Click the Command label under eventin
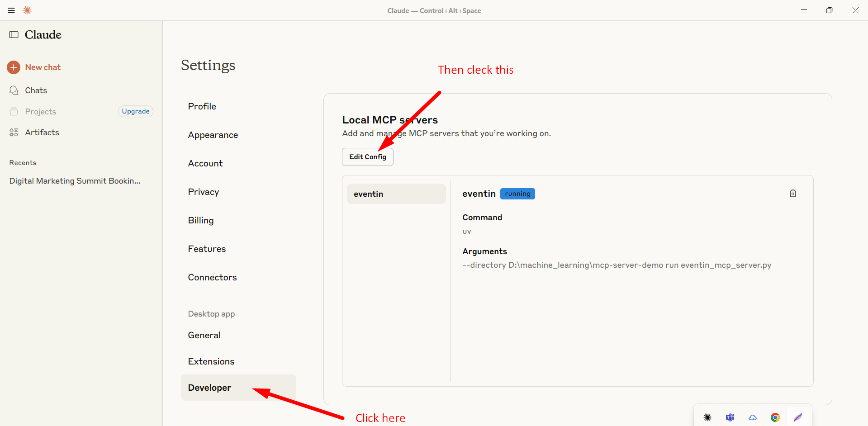The image size is (868, 426). [482, 218]
